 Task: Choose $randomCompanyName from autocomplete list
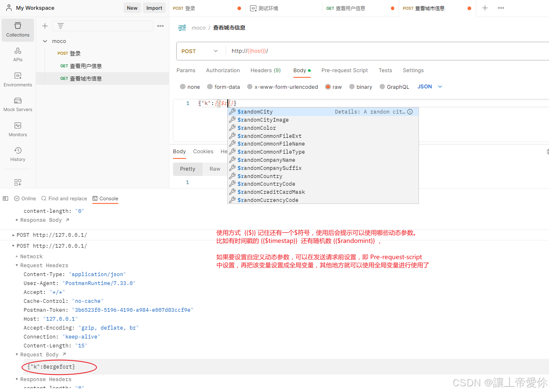click(x=323, y=160)
